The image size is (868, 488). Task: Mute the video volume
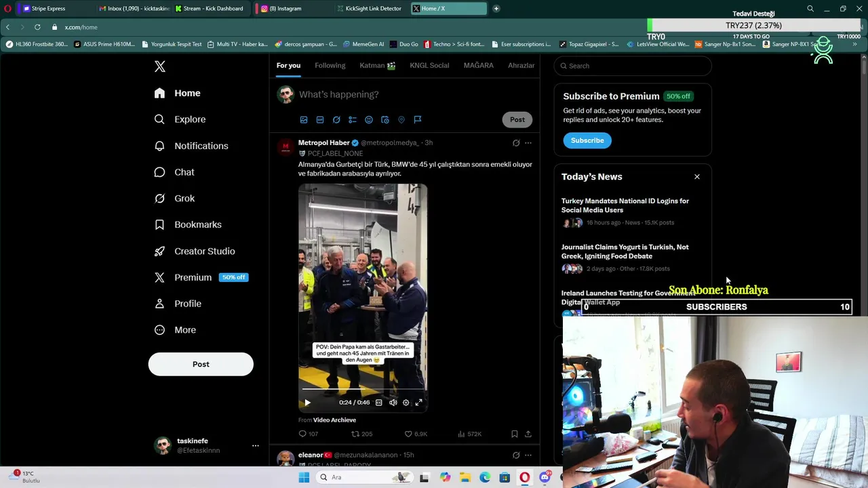(x=393, y=403)
